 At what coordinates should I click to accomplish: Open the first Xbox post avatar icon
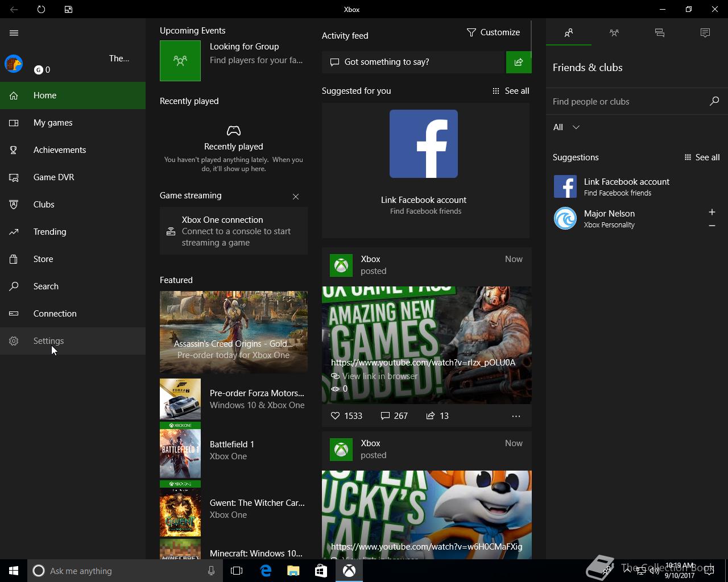pyautogui.click(x=341, y=265)
